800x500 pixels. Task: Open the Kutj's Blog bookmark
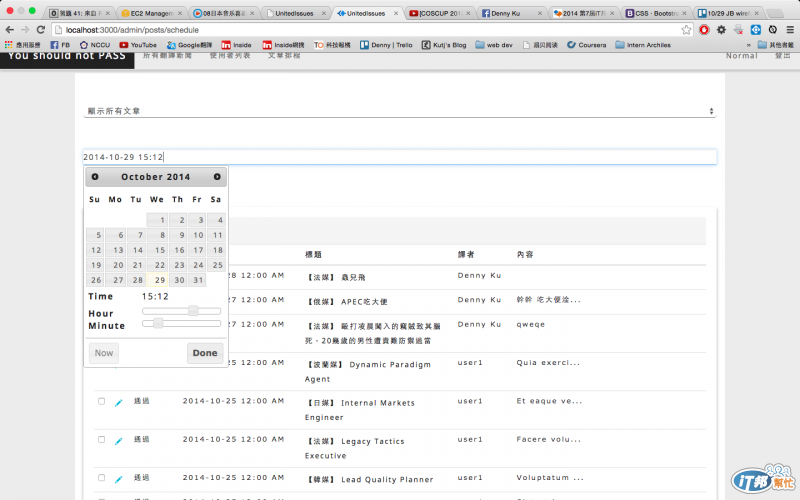pos(444,45)
